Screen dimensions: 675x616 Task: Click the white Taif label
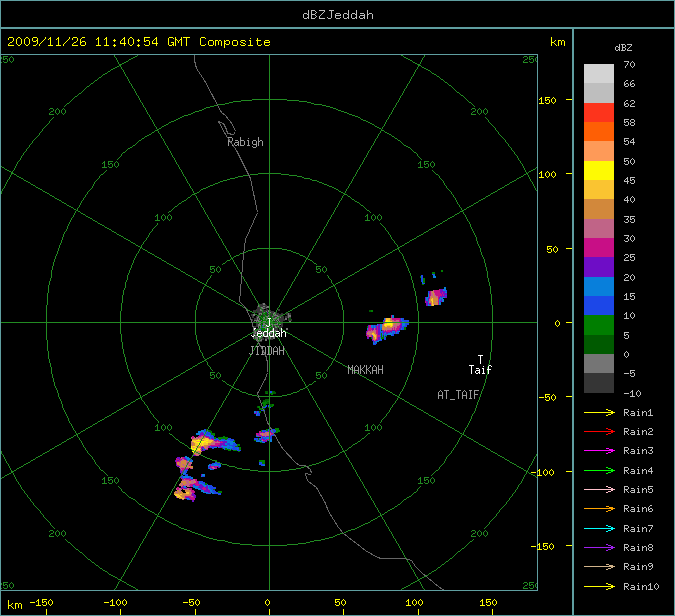tap(480, 370)
